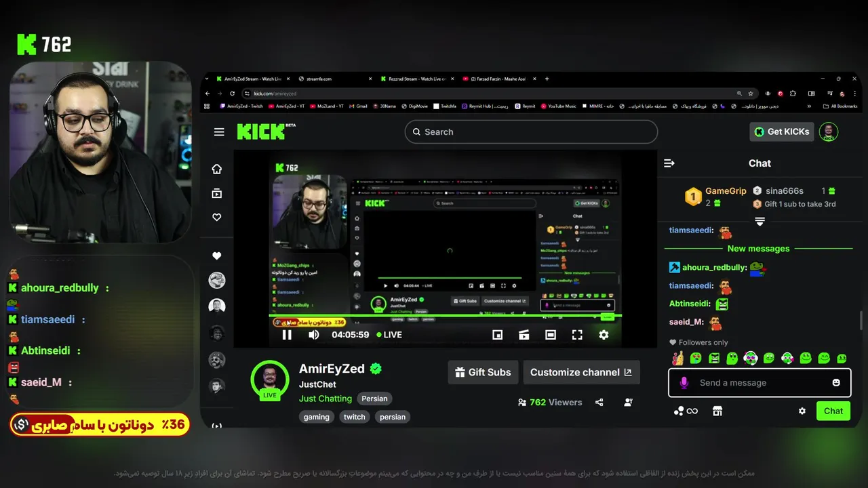Viewport: 868px width, 488px height.
Task: Open a new browser tab
Action: (x=547, y=79)
